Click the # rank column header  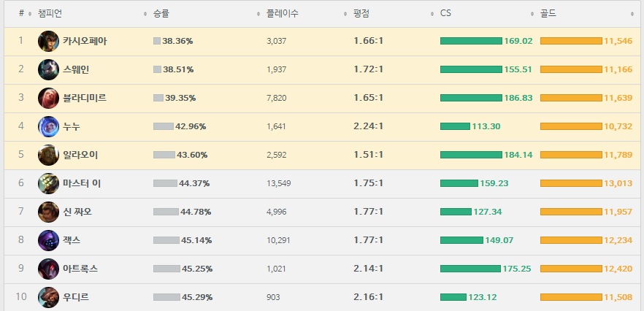point(21,14)
